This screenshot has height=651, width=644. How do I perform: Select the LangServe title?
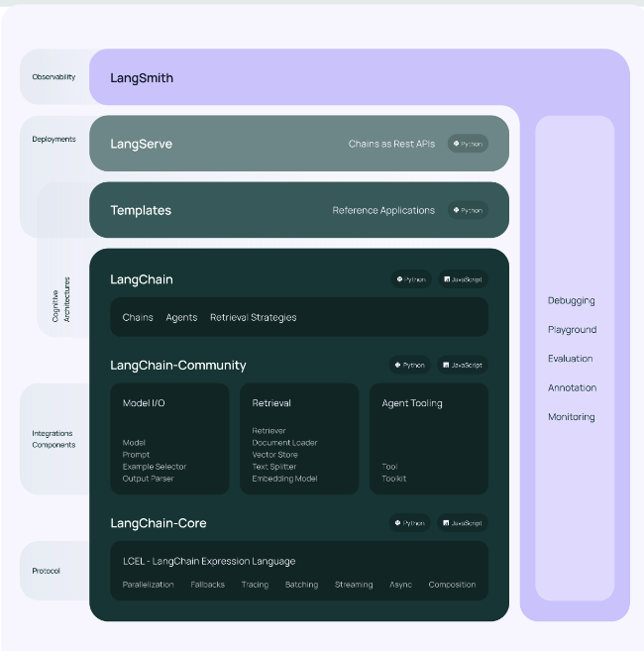[141, 144]
